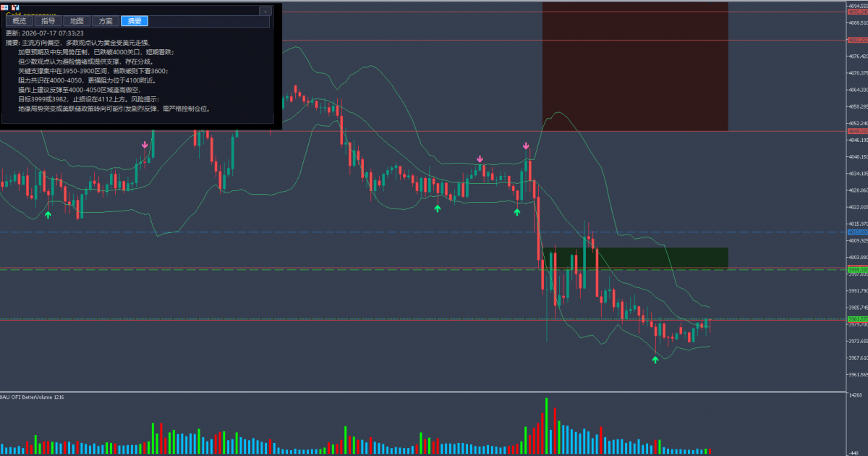Click the update timestamp 2026-07-17 07:33:23
The image size is (868, 456).
53,33
